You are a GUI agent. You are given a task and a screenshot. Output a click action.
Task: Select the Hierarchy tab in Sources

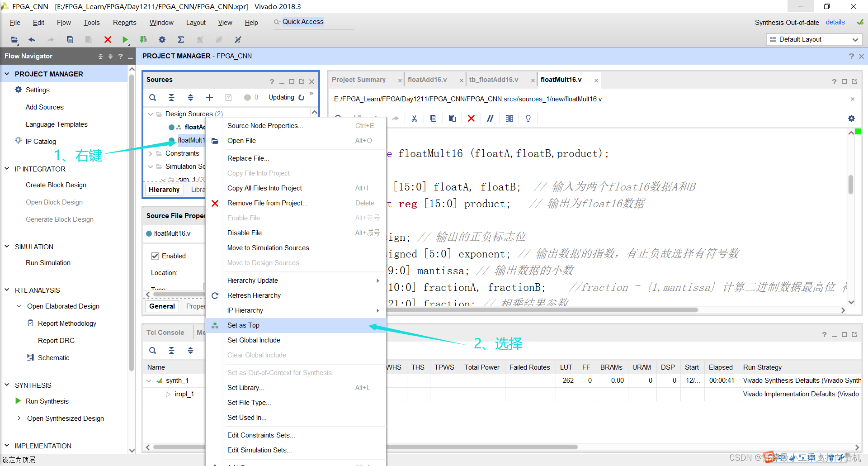(164, 190)
